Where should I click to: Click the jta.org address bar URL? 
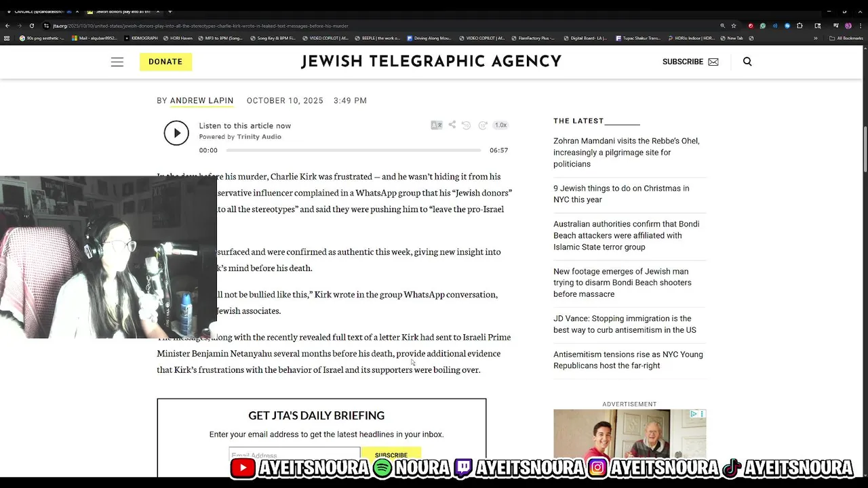tap(201, 26)
